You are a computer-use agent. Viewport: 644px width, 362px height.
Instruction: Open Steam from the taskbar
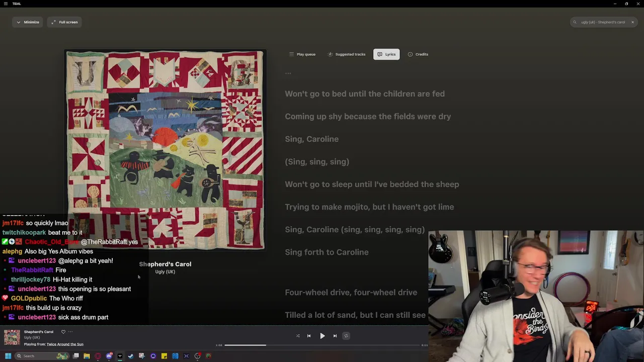point(131,356)
